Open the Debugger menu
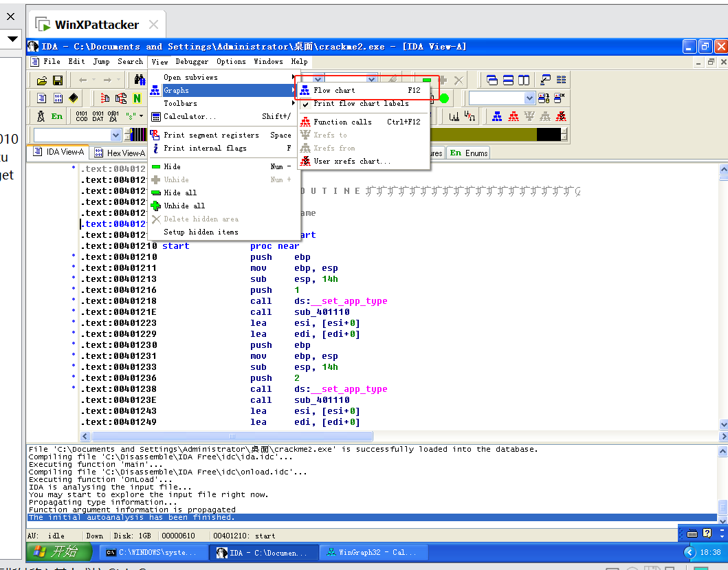This screenshot has width=728, height=570. (x=192, y=61)
